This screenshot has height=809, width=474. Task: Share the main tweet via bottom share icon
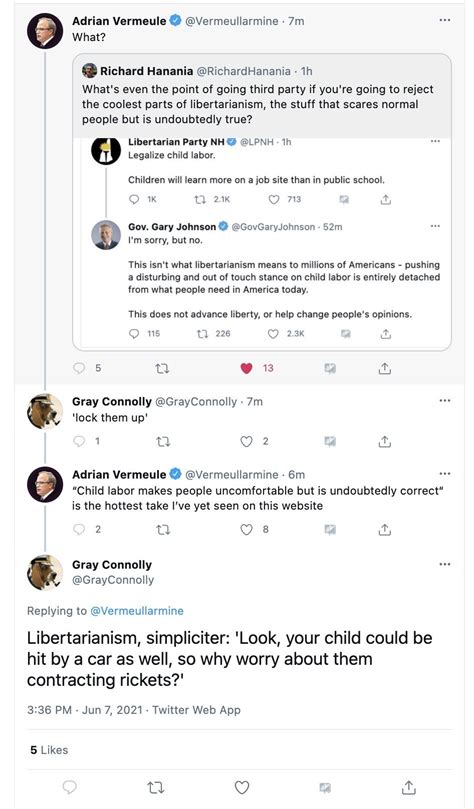pyautogui.click(x=408, y=787)
